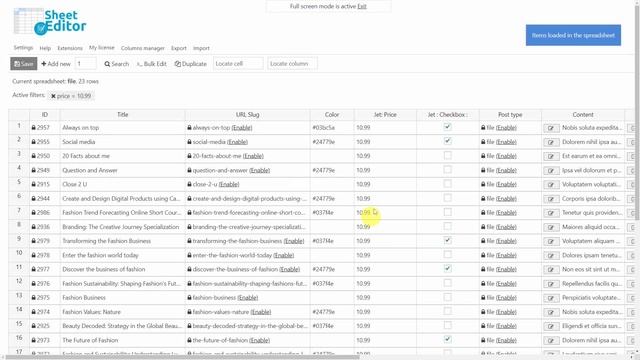
Task: Select color cell #03bc5a
Action: 332,128
